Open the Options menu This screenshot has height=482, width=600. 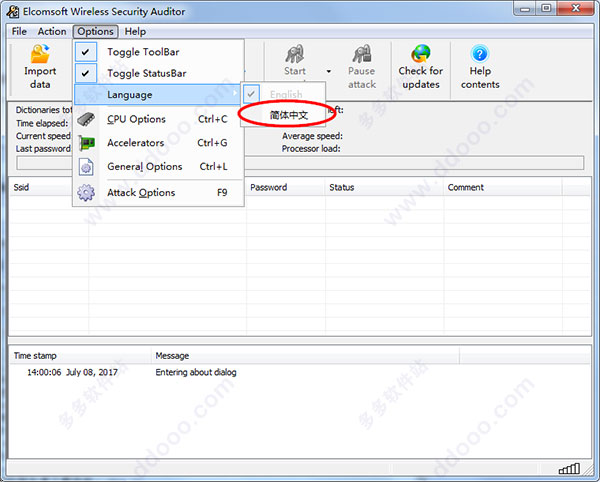[95, 31]
